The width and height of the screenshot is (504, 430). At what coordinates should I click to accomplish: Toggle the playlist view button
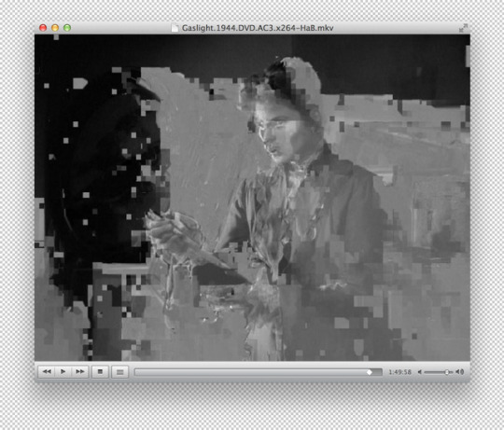click(x=119, y=372)
